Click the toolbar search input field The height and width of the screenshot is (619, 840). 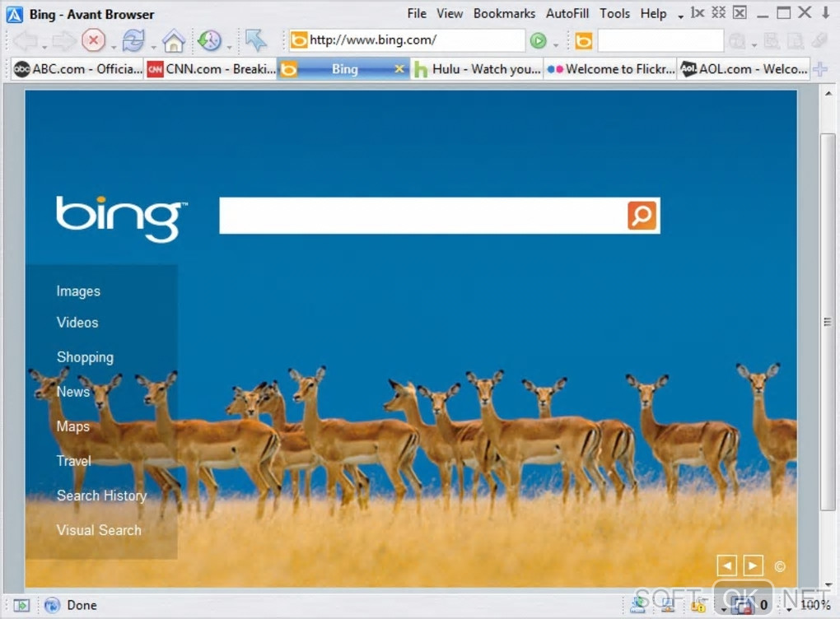660,40
